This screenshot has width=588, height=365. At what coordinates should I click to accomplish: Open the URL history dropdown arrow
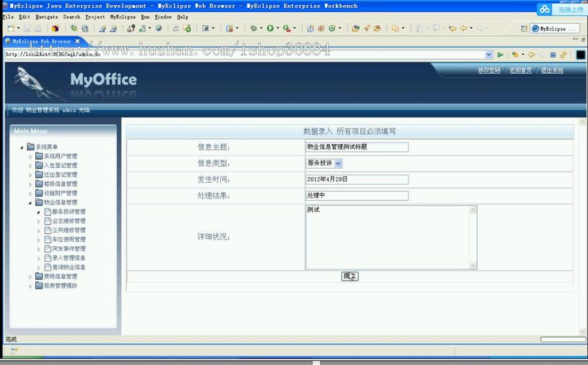click(489, 55)
